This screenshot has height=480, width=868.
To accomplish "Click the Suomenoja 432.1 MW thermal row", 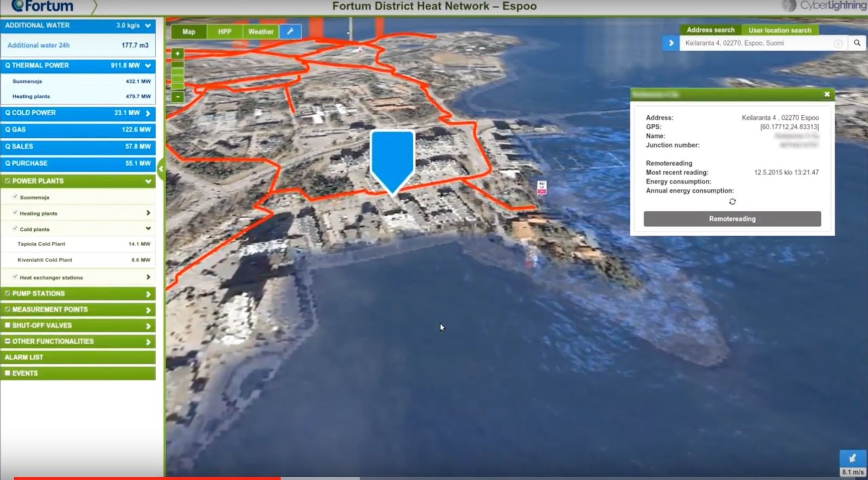I will (78, 81).
